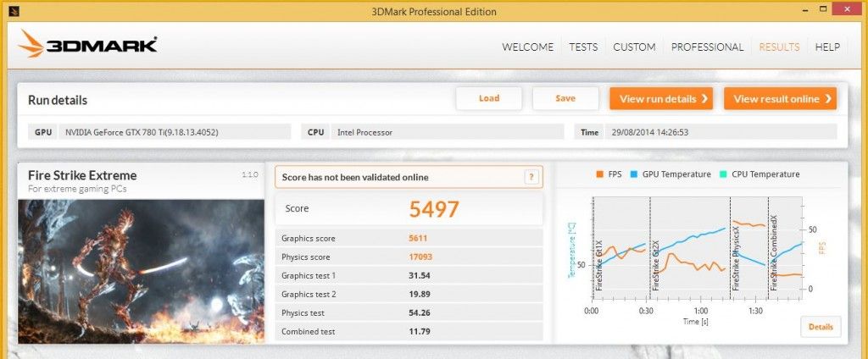Image resolution: width=868 pixels, height=359 pixels.
Task: Click the CPU field Intel Processor
Action: pyautogui.click(x=448, y=132)
